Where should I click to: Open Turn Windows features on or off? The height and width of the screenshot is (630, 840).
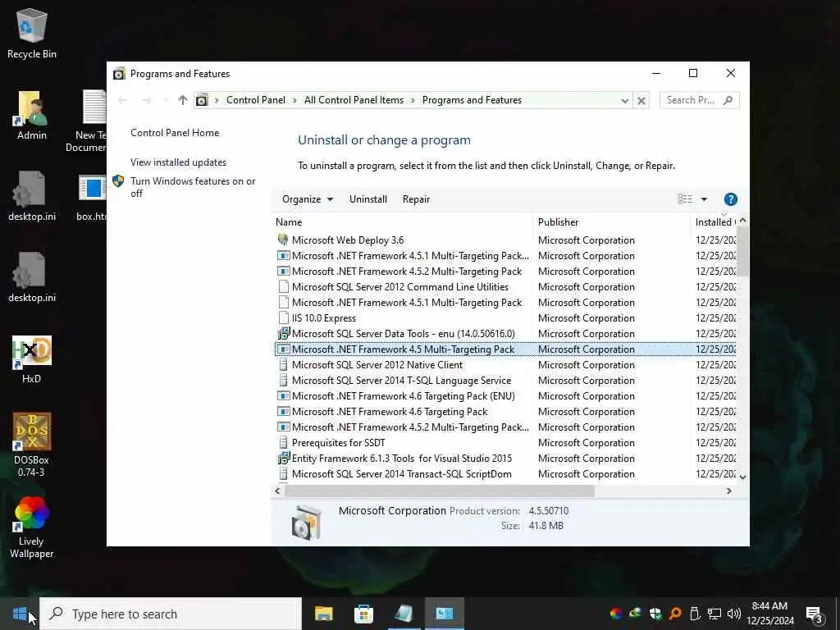193,187
